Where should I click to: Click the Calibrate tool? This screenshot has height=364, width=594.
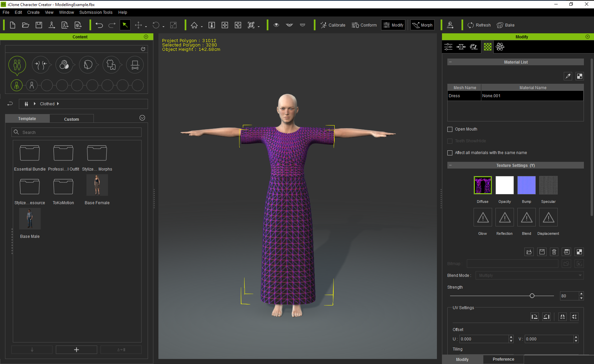[333, 25]
